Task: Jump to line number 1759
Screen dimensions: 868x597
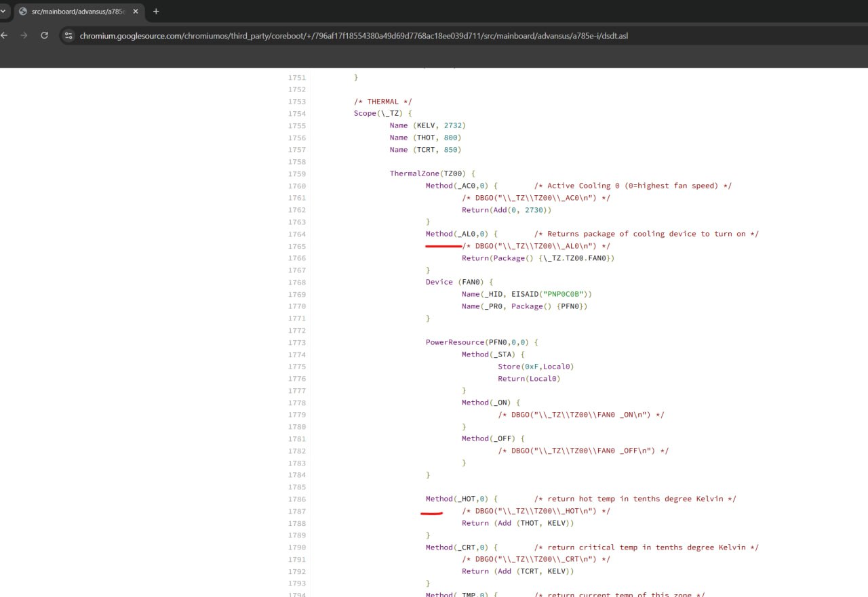Action: point(296,173)
